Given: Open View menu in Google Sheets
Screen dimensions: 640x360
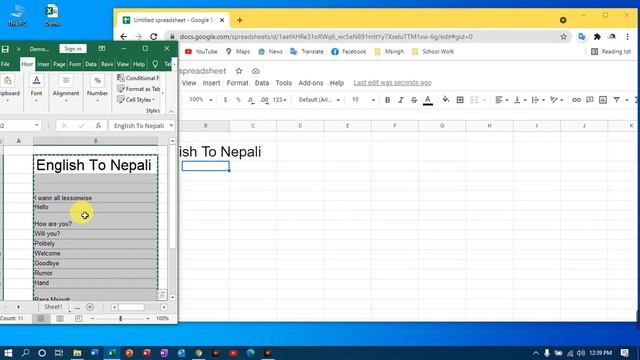Looking at the screenshot, I should tap(189, 83).
